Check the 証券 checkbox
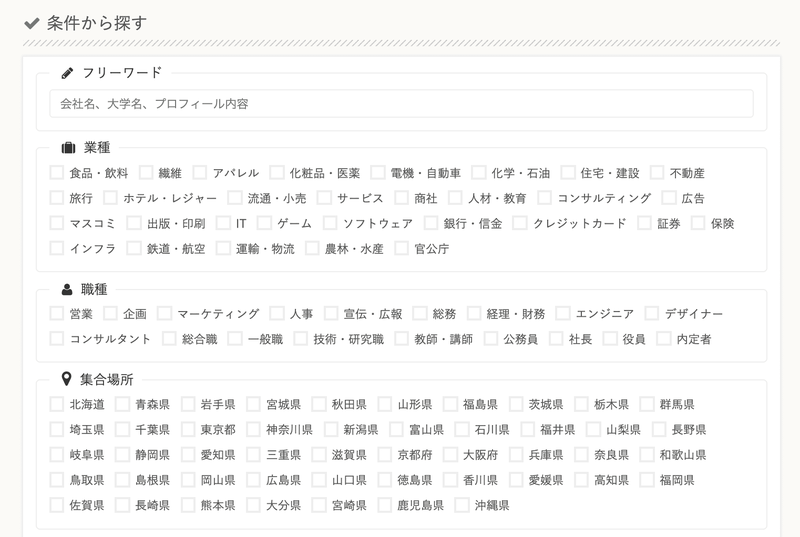Image resolution: width=800 pixels, height=537 pixels. (644, 223)
